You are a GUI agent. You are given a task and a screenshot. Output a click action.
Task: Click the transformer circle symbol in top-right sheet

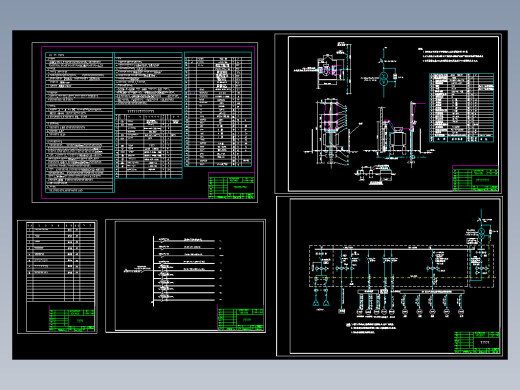384,79
